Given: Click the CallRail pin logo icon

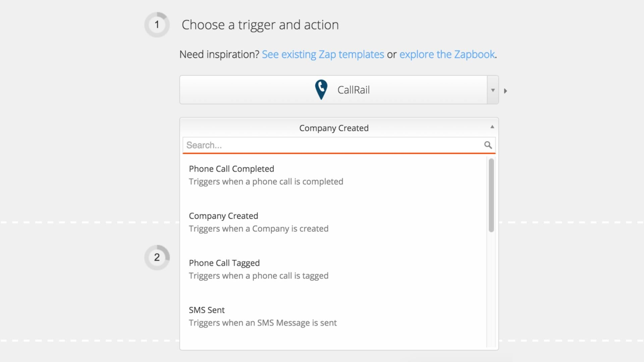Looking at the screenshot, I should tap(321, 89).
